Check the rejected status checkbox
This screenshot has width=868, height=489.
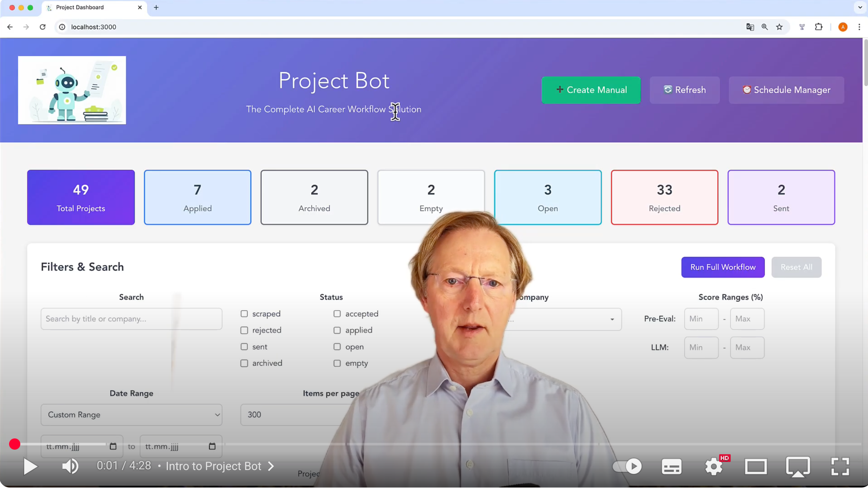pos(244,330)
